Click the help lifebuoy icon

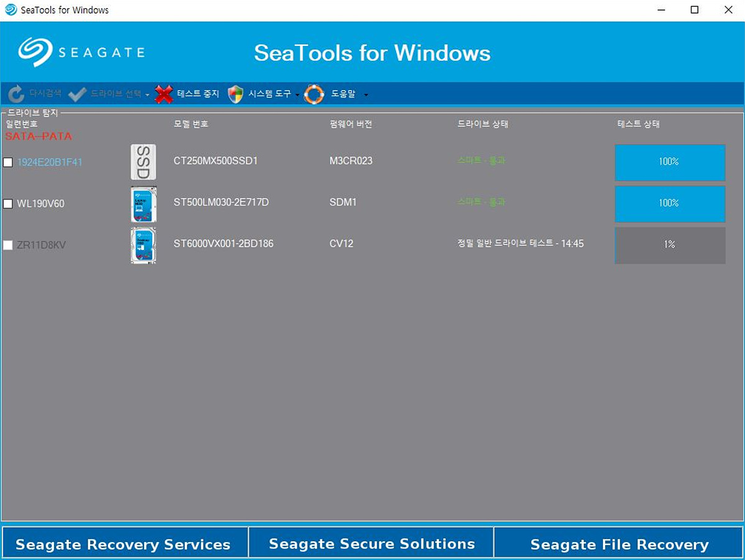(x=314, y=94)
